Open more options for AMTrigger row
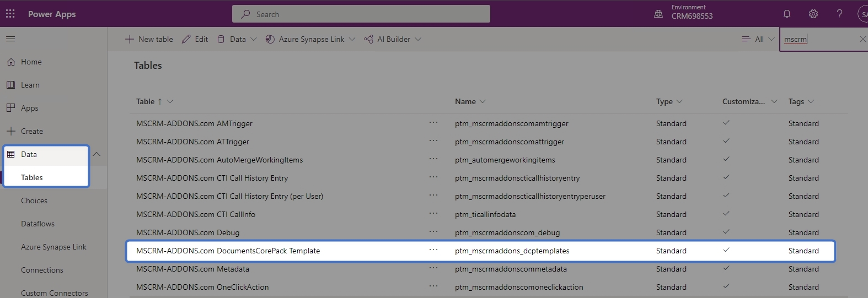 pos(433,122)
